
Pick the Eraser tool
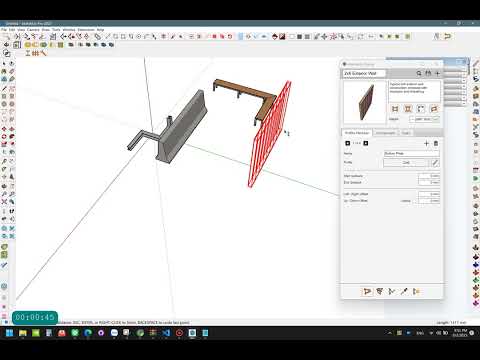coord(12,71)
